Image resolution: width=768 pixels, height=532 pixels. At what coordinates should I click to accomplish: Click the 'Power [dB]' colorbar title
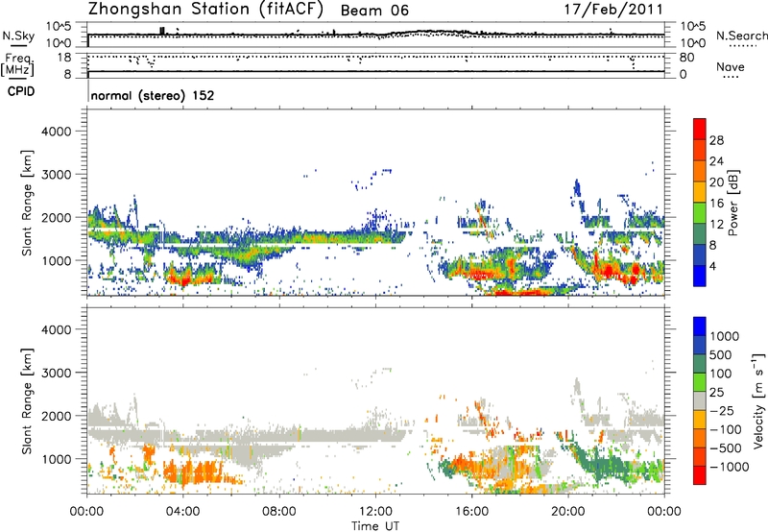(732, 203)
